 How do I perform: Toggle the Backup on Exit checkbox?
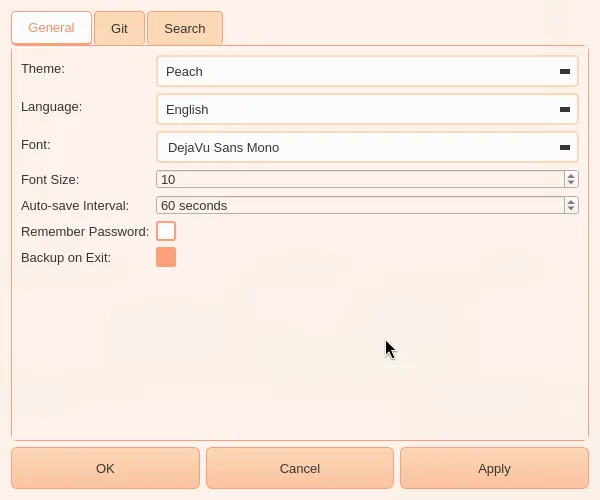(166, 257)
